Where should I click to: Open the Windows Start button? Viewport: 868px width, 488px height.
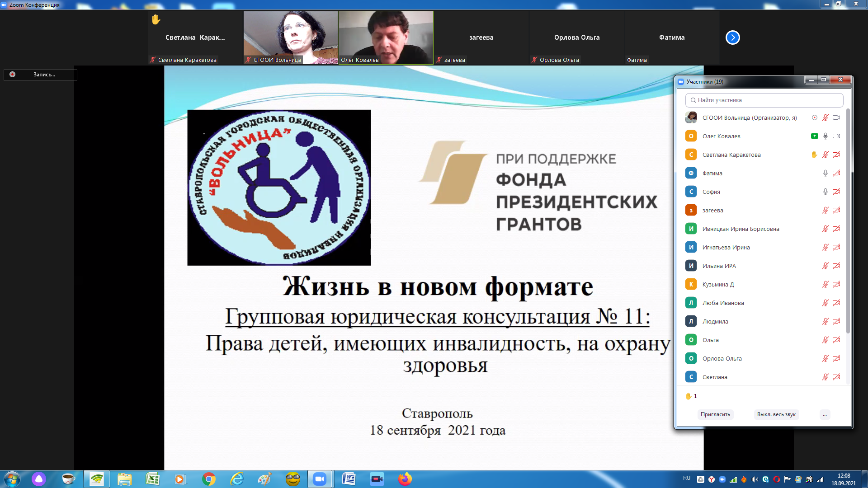coord(12,479)
